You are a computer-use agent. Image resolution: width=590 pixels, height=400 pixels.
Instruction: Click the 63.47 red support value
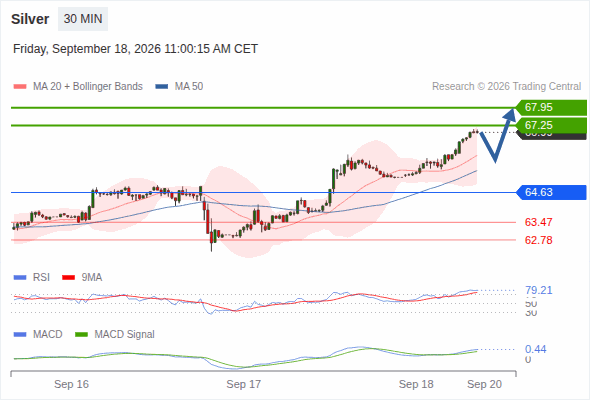538,222
